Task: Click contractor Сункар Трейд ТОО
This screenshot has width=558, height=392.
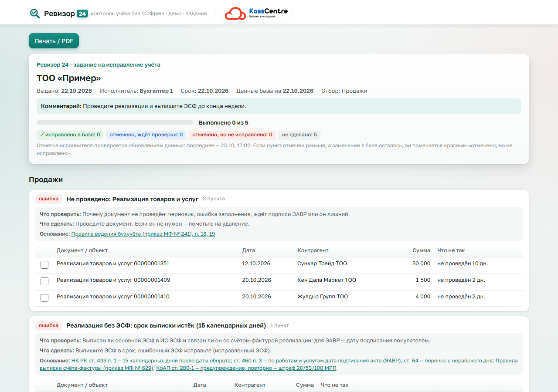Action: [322, 264]
